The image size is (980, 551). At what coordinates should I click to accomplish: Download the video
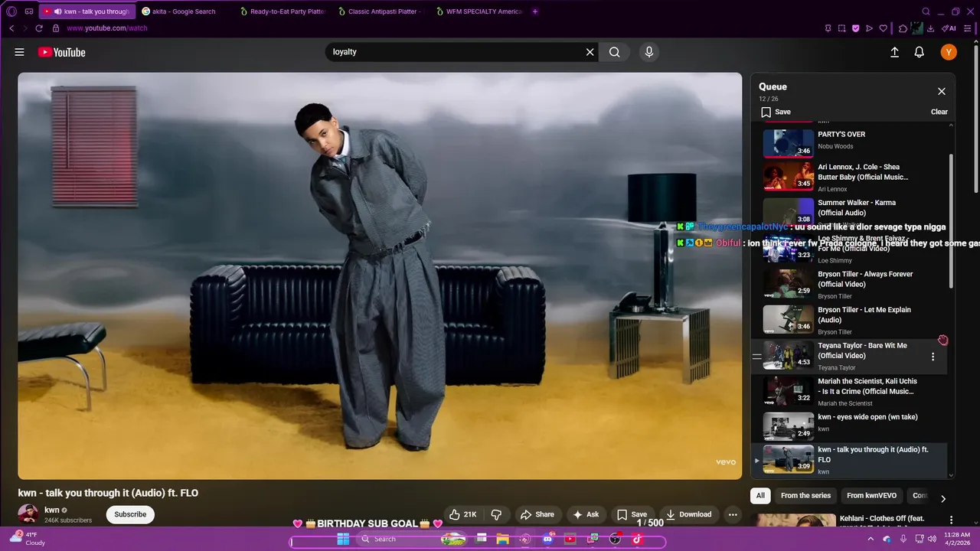pyautogui.click(x=688, y=514)
